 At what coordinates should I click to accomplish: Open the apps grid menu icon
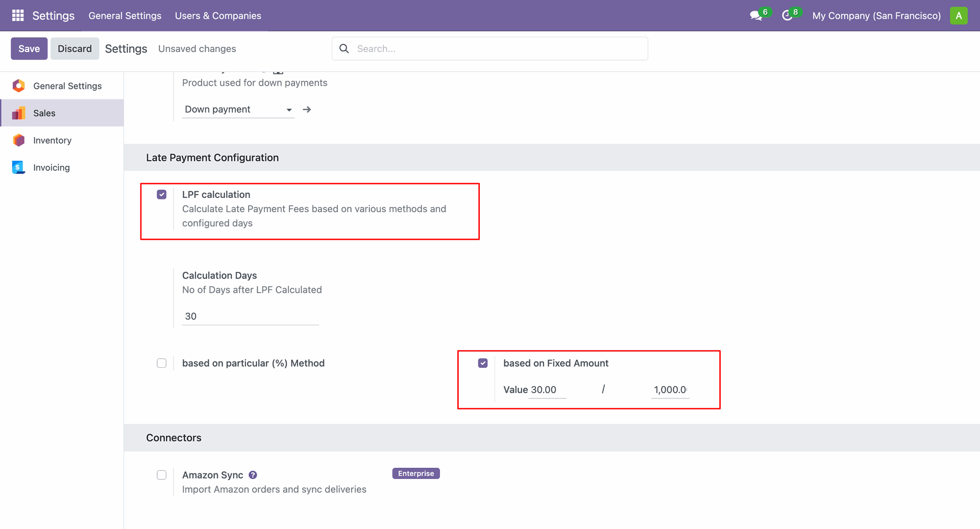coord(18,15)
